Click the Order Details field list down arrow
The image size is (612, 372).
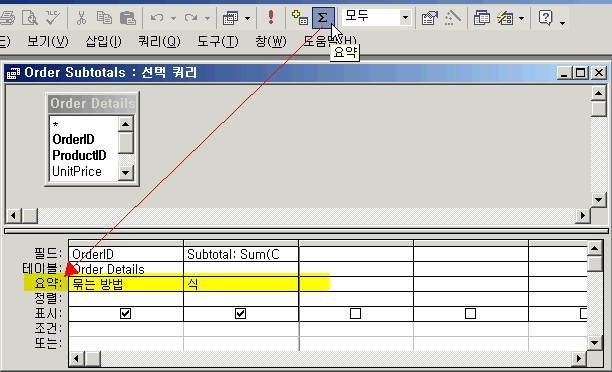(x=126, y=172)
